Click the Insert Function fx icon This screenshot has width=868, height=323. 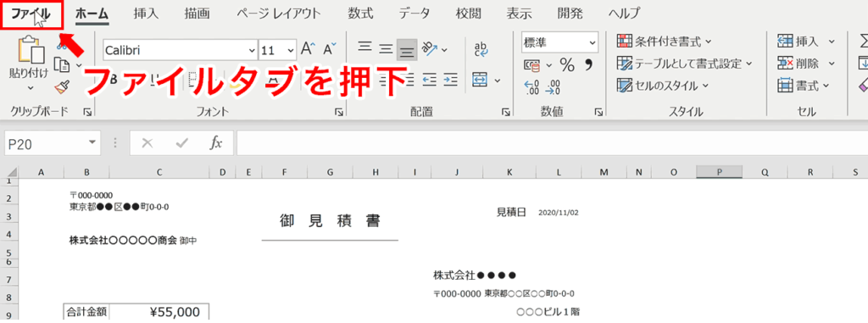pos(215,143)
